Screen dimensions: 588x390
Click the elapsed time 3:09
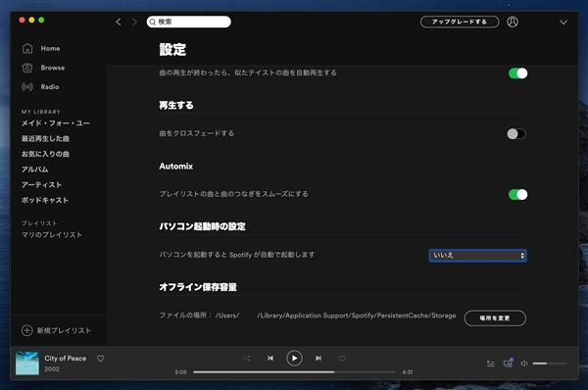coord(180,372)
